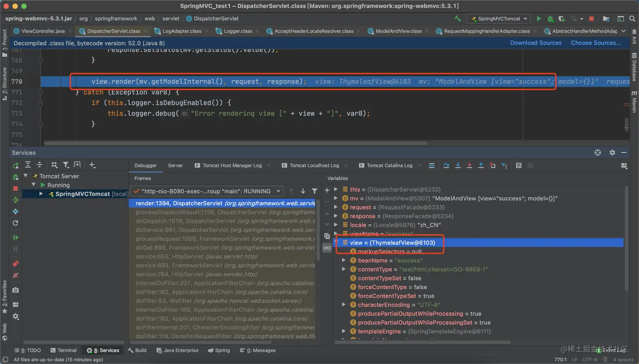Click the Add Service plus icon

(x=92, y=165)
